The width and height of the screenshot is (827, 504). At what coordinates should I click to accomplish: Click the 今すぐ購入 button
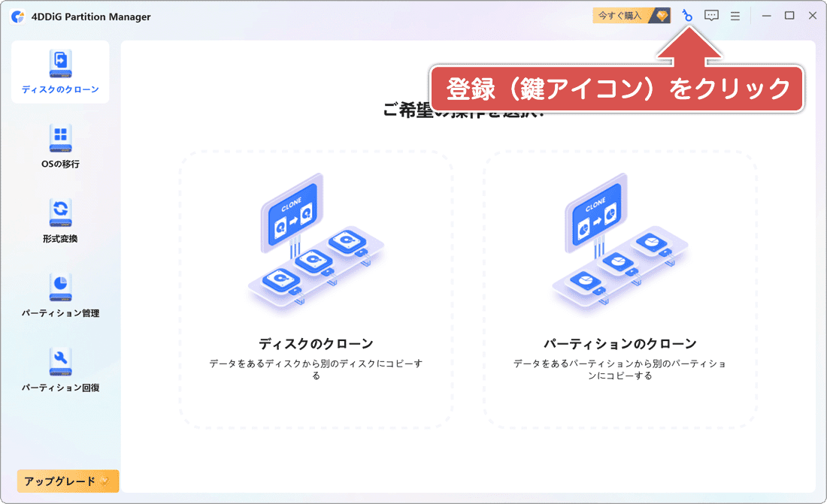click(619, 15)
